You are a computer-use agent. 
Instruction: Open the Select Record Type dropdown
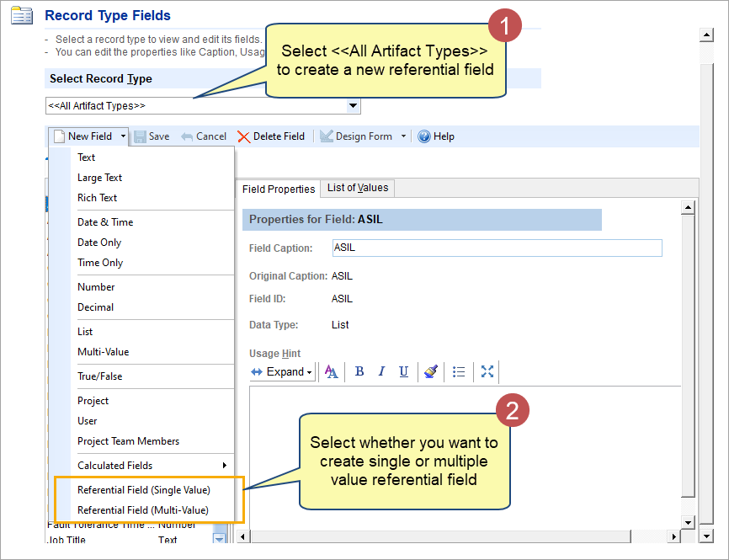(x=354, y=105)
